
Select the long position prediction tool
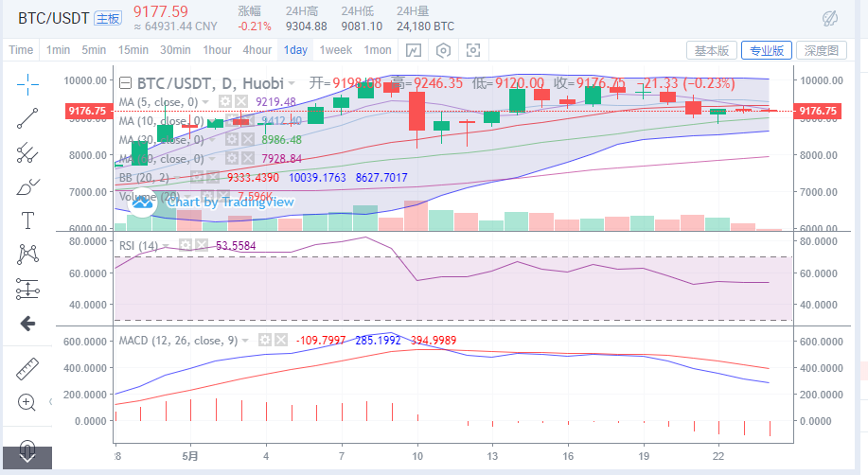tap(27, 289)
